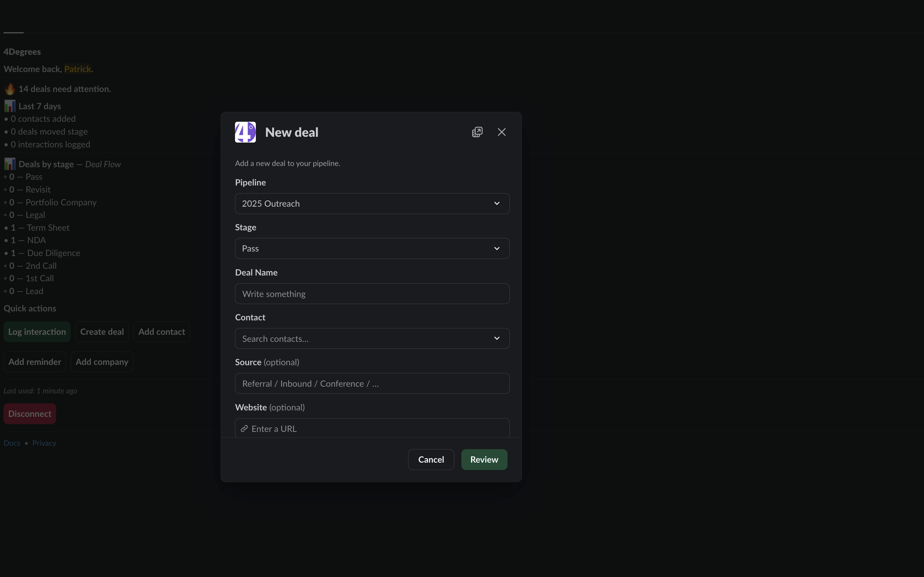Screen dimensions: 924x577
Task: Click the 'Last used: 1 minute ago' text
Action: pos(40,391)
